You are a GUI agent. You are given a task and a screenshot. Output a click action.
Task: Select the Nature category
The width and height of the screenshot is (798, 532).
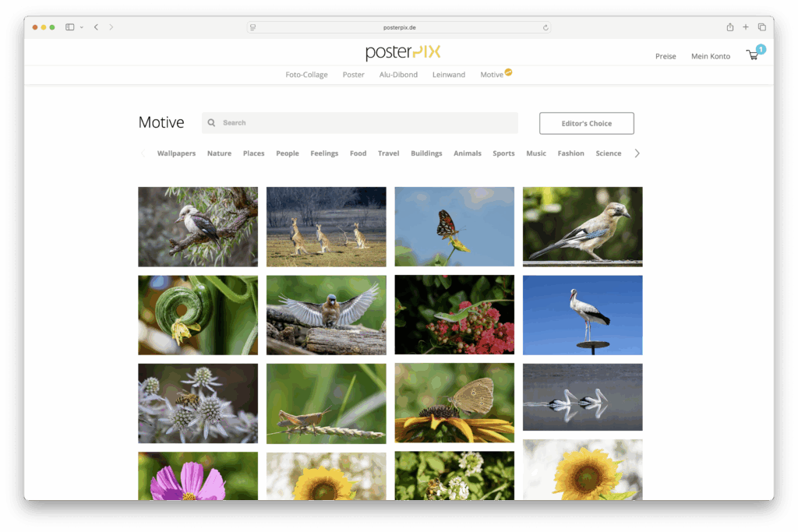pyautogui.click(x=219, y=153)
